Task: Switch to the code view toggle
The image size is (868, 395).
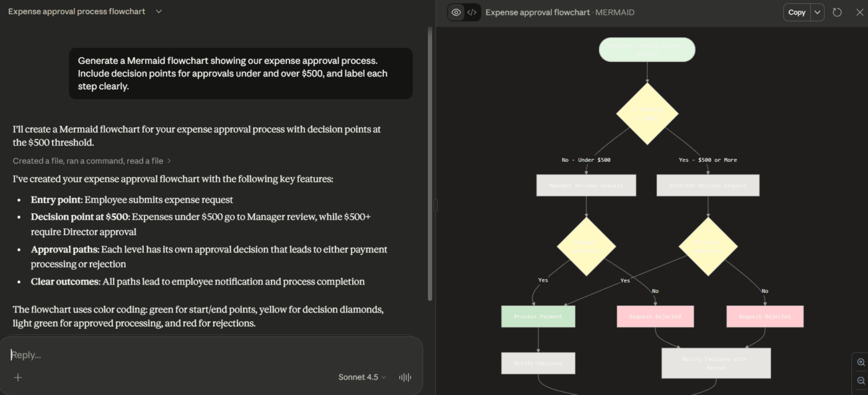Action: pyautogui.click(x=472, y=12)
